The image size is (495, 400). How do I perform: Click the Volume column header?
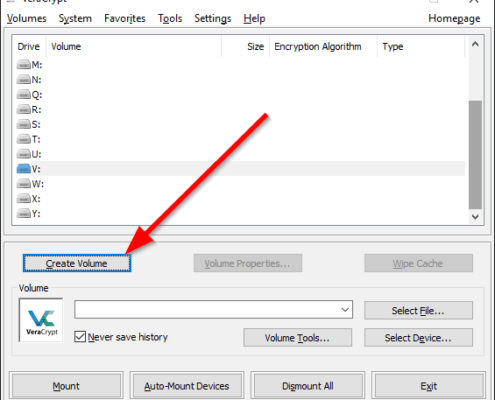[x=133, y=47]
